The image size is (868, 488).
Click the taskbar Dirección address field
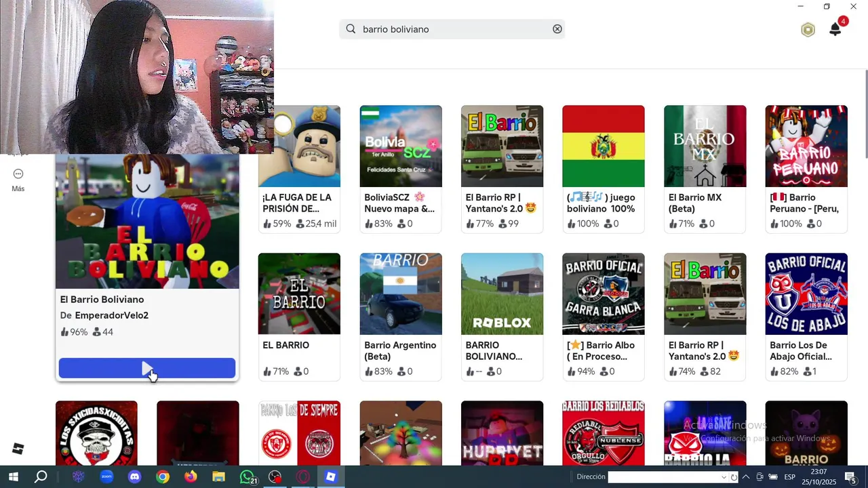665,476
